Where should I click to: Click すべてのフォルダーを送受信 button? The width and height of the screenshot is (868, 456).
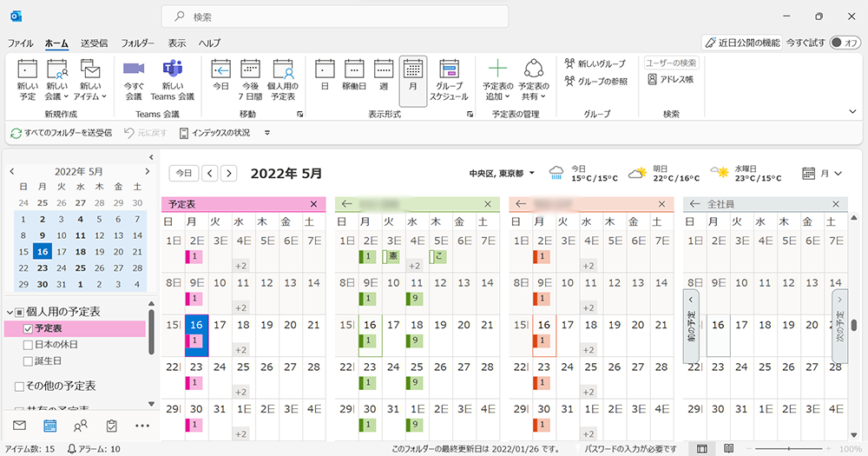click(61, 133)
